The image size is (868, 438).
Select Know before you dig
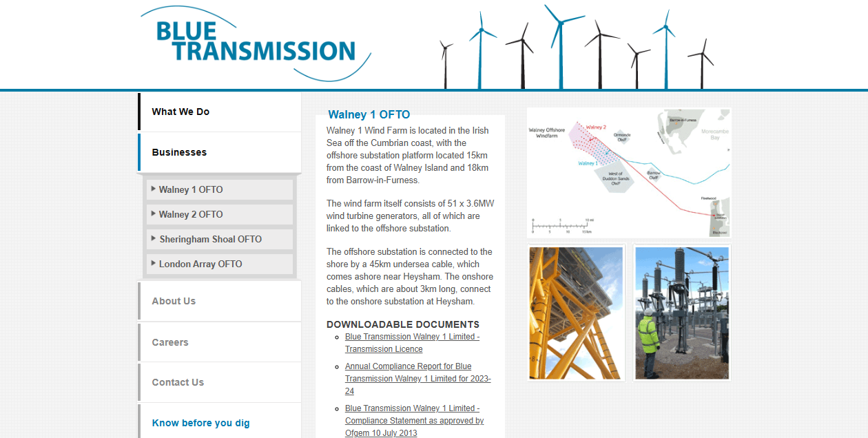pyautogui.click(x=200, y=423)
